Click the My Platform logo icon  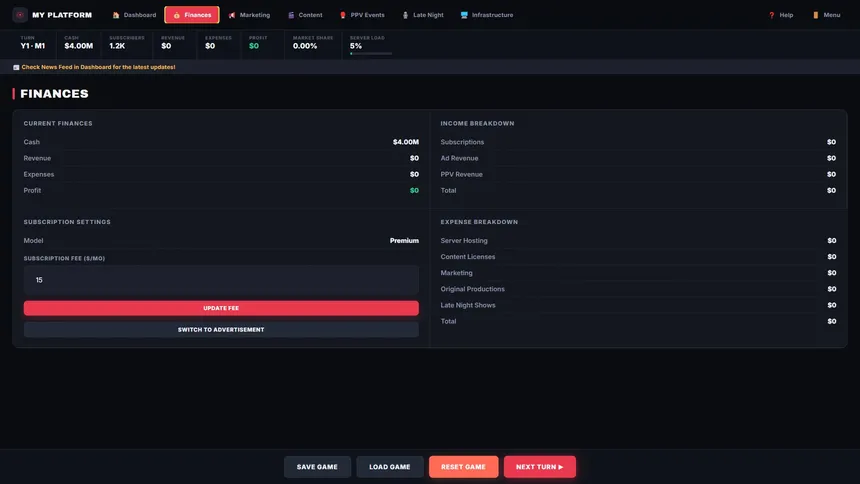[x=20, y=15]
